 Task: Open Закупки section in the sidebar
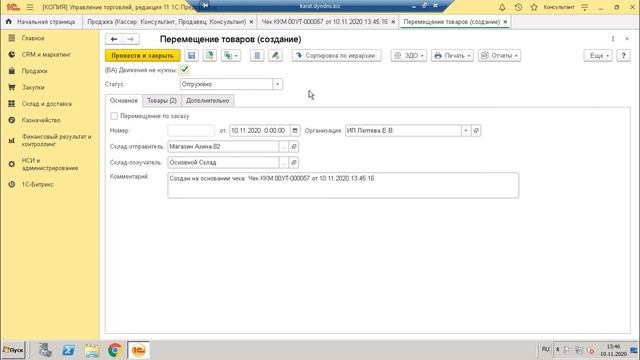pyautogui.click(x=33, y=87)
